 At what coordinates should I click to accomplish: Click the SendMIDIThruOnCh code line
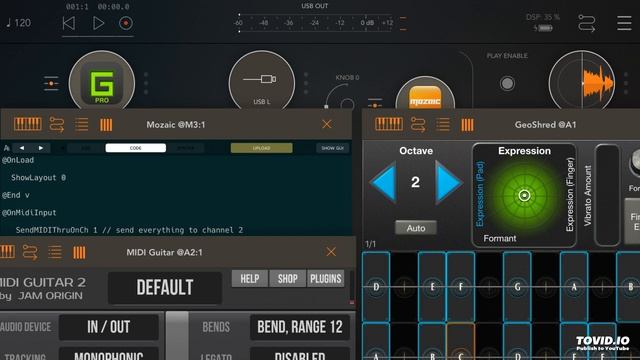pos(129,230)
